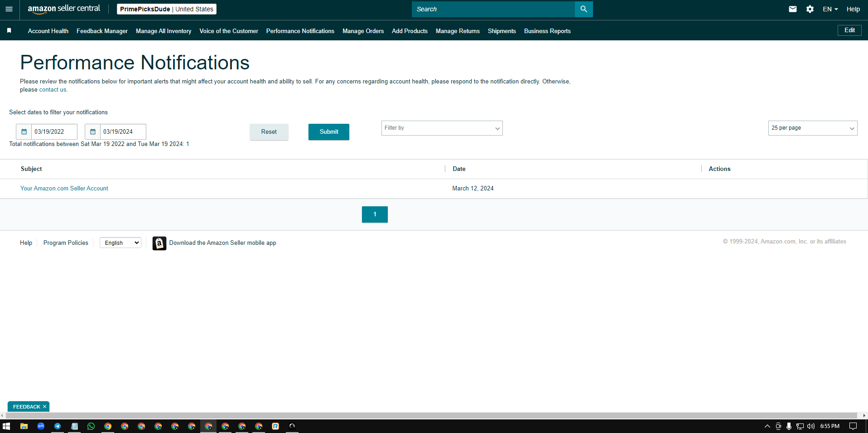Image resolution: width=868 pixels, height=433 pixels.
Task: Open Manage All Inventory
Action: click(164, 31)
